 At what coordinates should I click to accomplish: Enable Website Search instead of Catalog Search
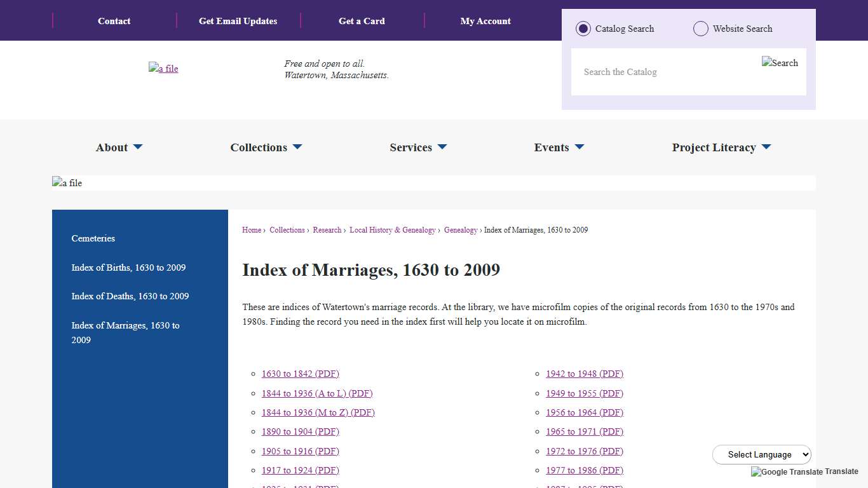700,29
